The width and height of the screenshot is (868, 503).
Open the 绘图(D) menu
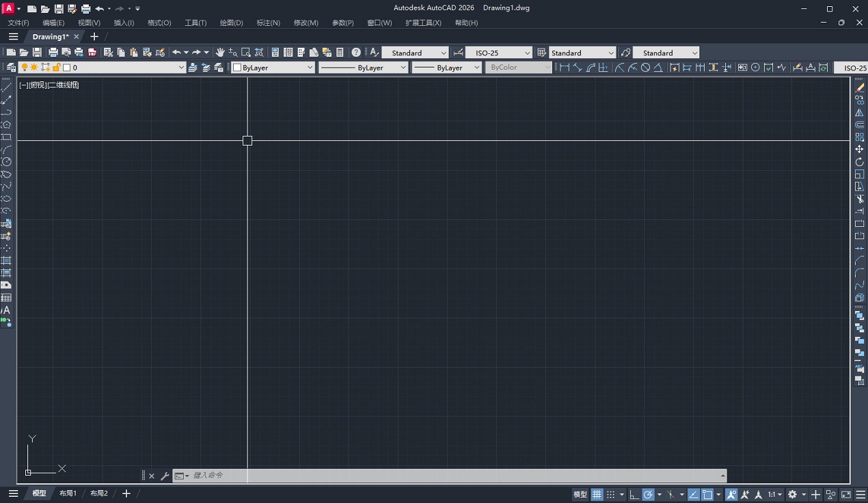(x=232, y=23)
